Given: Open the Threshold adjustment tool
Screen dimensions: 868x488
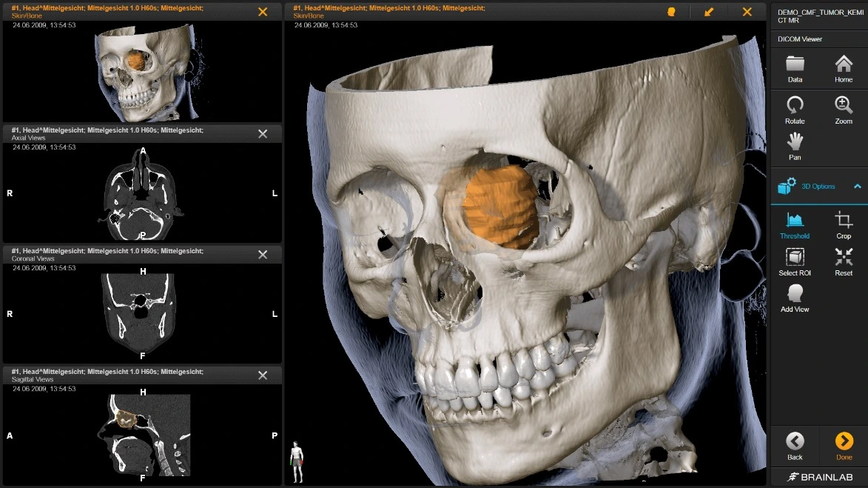Looking at the screenshot, I should click(x=795, y=221).
